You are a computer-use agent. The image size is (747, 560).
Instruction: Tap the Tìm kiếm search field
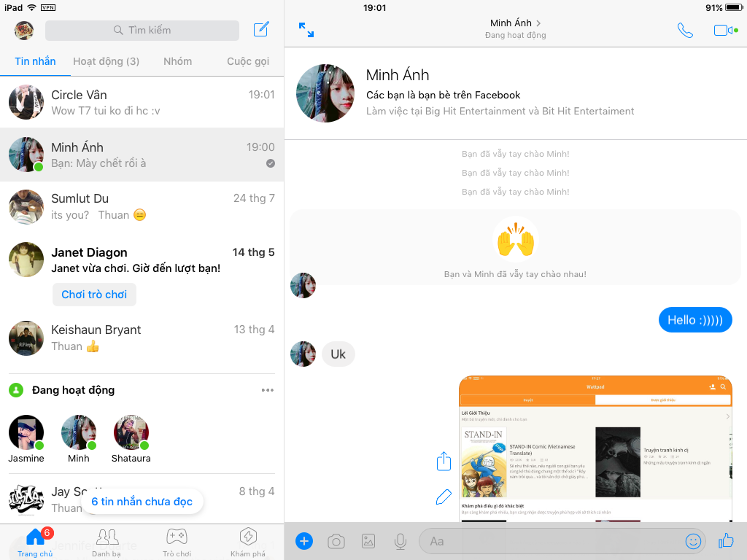(142, 30)
